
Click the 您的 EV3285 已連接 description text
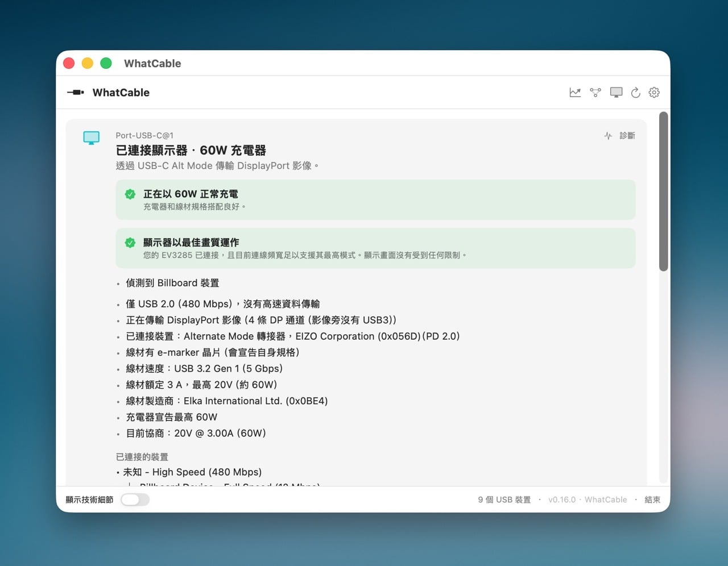click(x=305, y=255)
